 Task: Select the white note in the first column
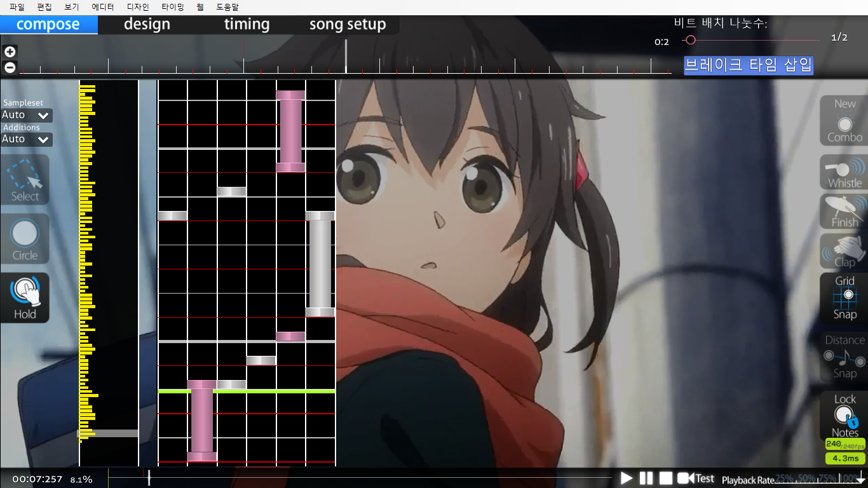(x=172, y=215)
